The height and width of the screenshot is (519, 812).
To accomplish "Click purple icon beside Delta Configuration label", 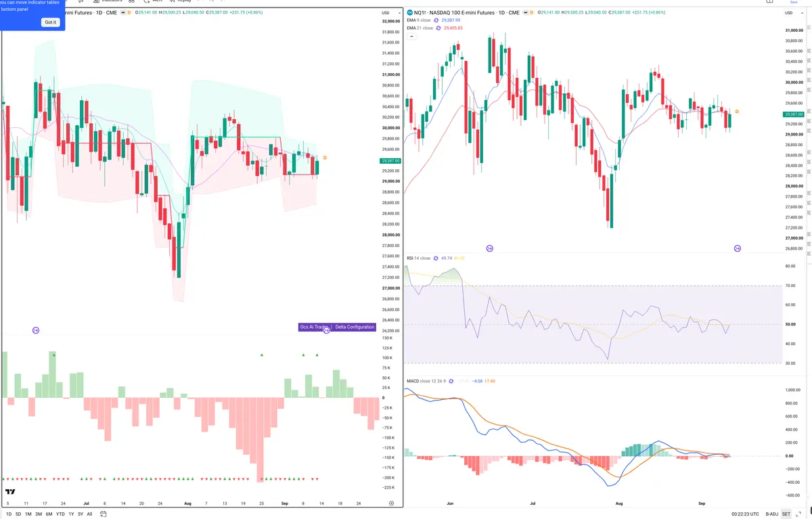I will pos(327,330).
